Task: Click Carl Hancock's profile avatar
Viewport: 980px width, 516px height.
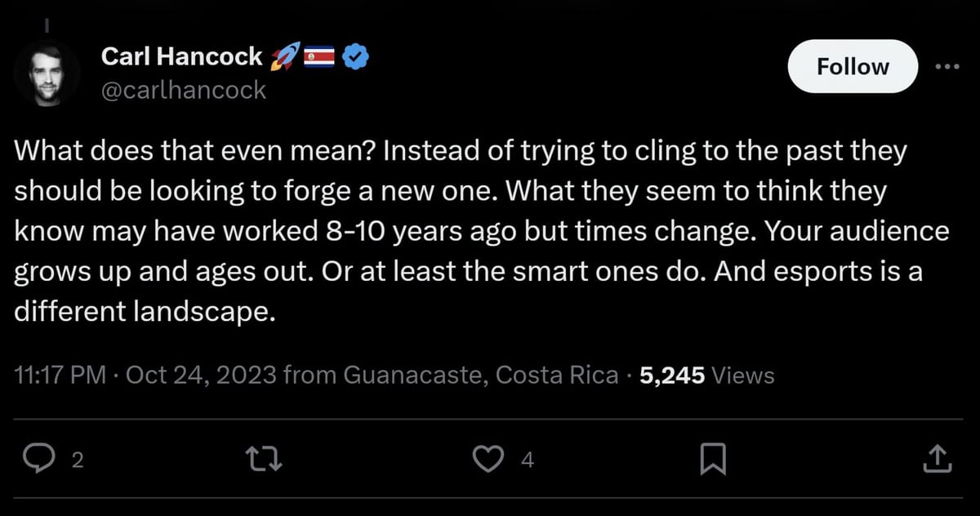Action: (47, 73)
